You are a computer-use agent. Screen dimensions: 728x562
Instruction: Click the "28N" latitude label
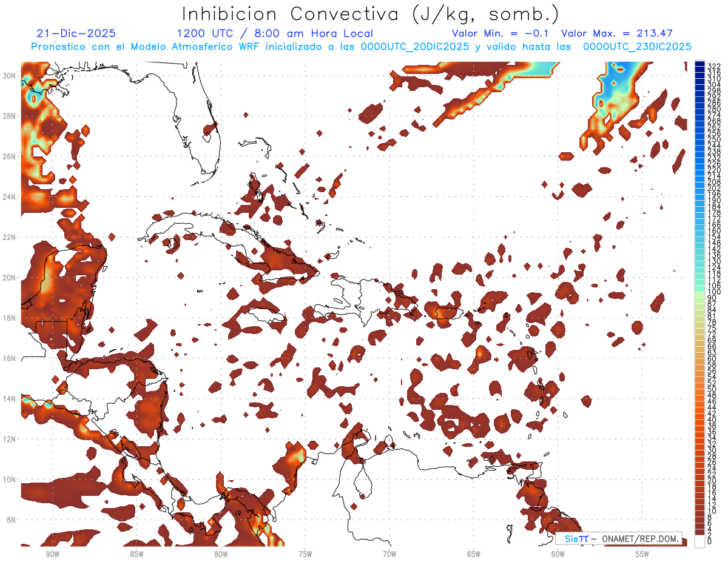[10, 116]
